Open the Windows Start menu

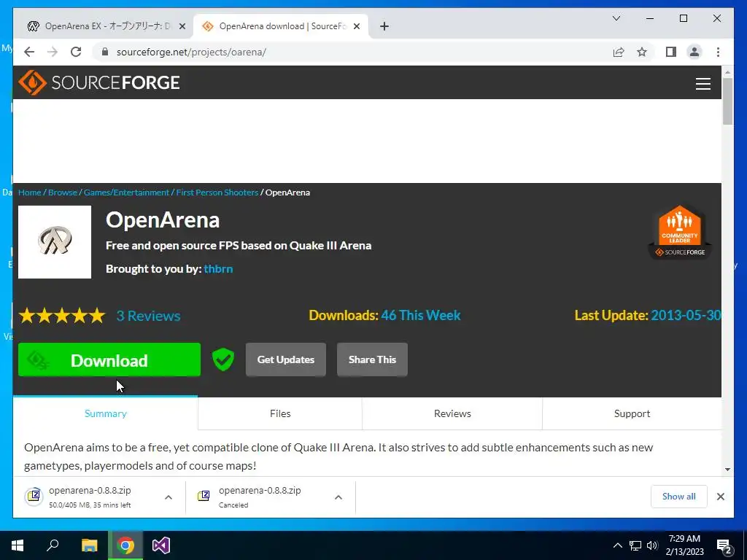pos(18,545)
